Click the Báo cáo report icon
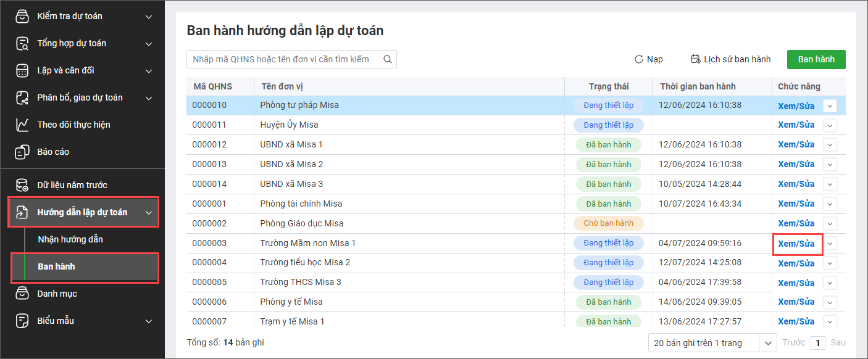 [x=22, y=152]
